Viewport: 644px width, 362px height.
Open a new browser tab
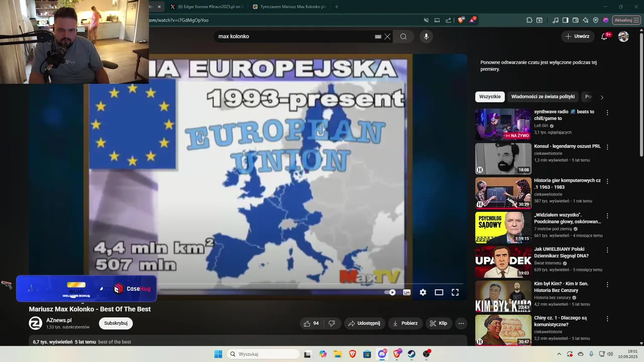click(337, 7)
